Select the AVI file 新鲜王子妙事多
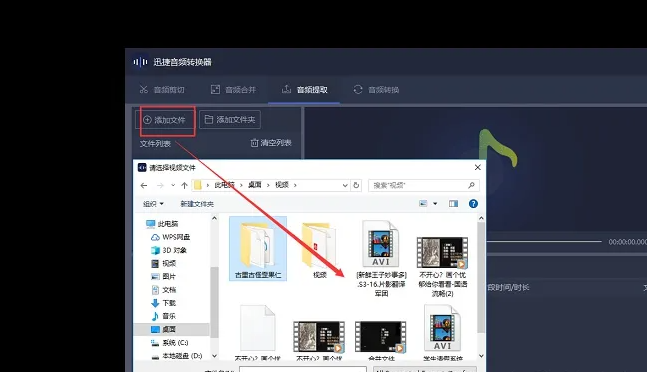The width and height of the screenshot is (647, 372). (x=381, y=258)
